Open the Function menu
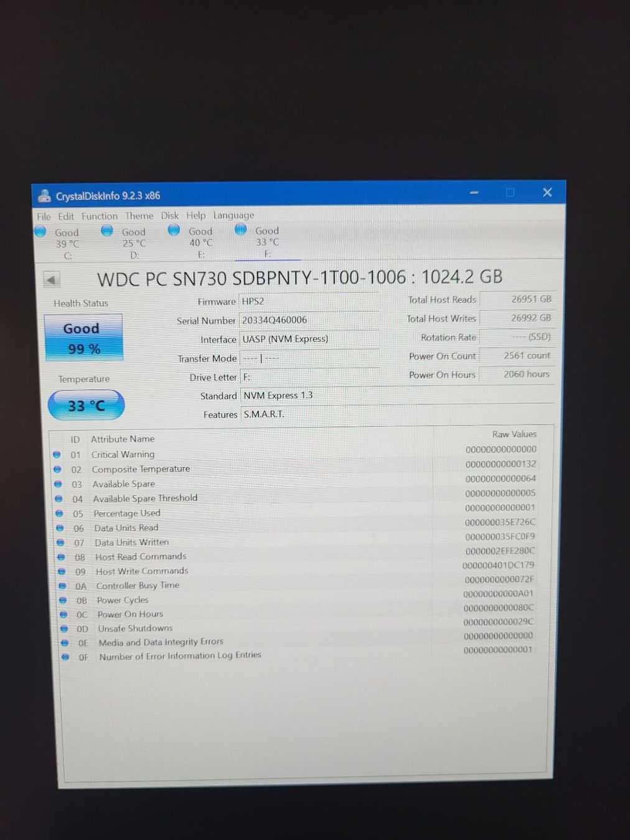630x840 pixels. [x=100, y=216]
